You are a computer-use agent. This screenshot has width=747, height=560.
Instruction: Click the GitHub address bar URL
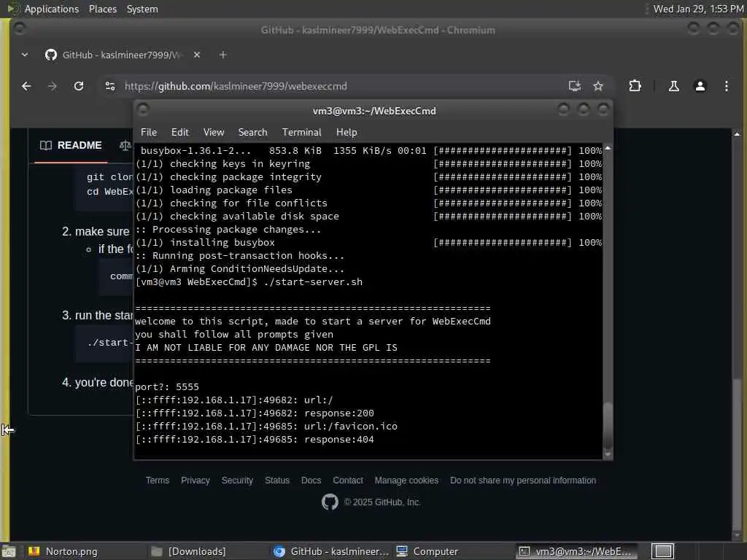(236, 86)
